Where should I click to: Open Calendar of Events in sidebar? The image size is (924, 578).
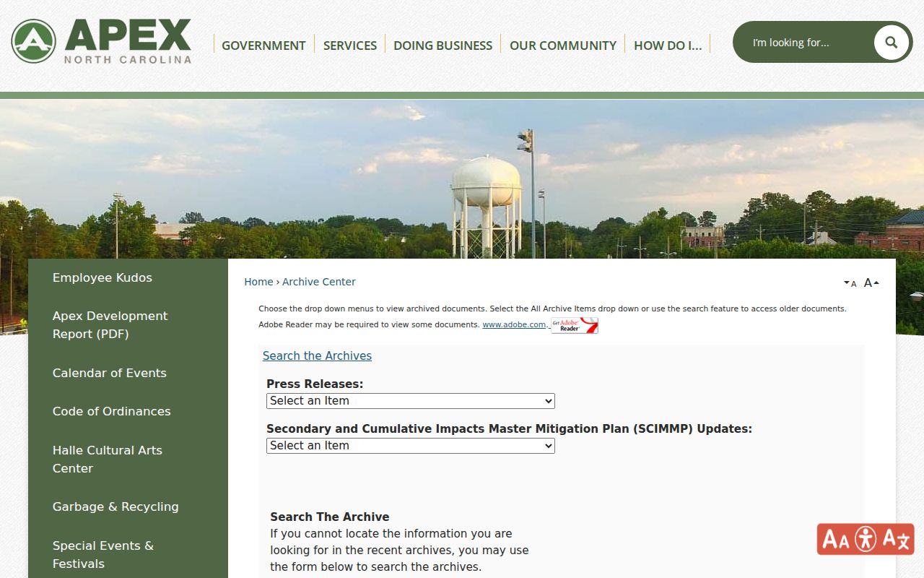point(110,373)
